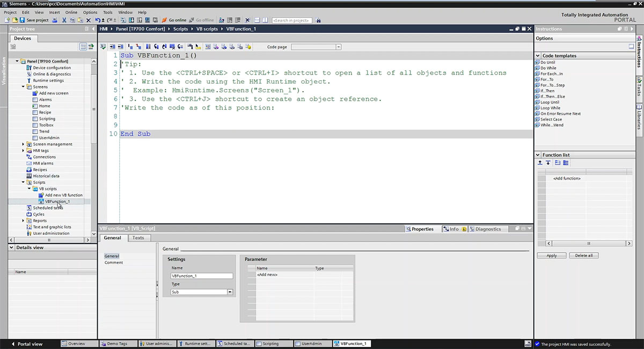Viewport: 644px width, 349px height.
Task: Open the Demo Tags editor tab
Action: 118,344
